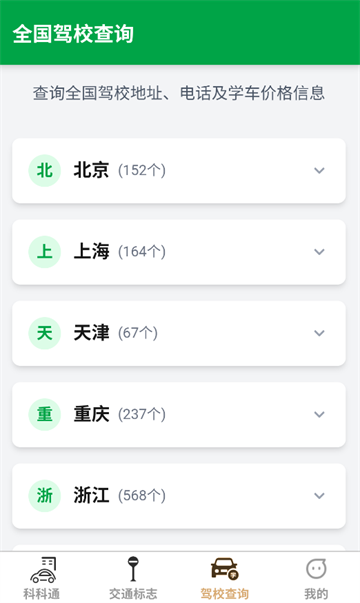Expand the 北京 chevron arrow

(319, 170)
